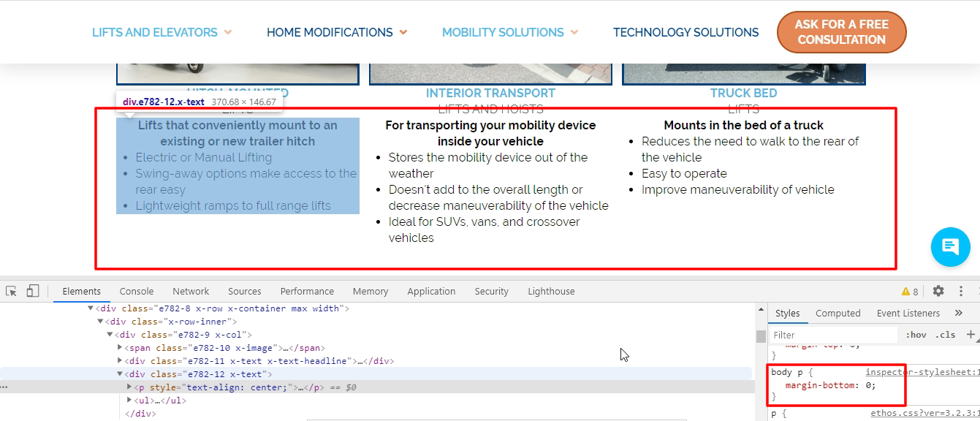Open the Lighthouse tab
Viewport: 980px width, 421px height.
pos(551,291)
